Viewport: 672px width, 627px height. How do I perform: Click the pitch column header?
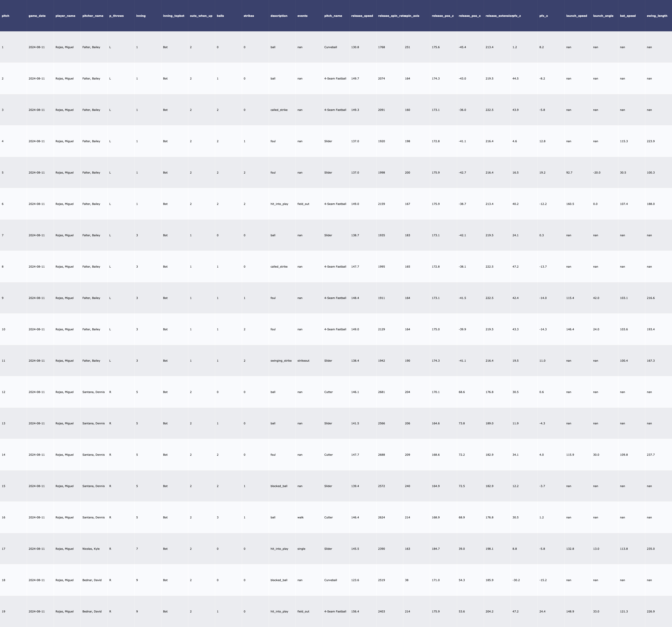point(6,16)
